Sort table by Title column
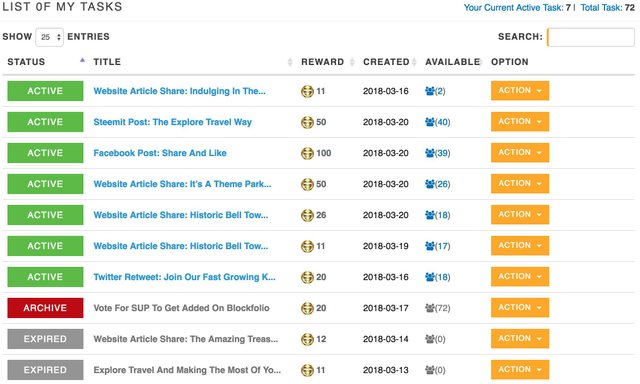Viewport: 640px width, 384px height. pos(193,62)
